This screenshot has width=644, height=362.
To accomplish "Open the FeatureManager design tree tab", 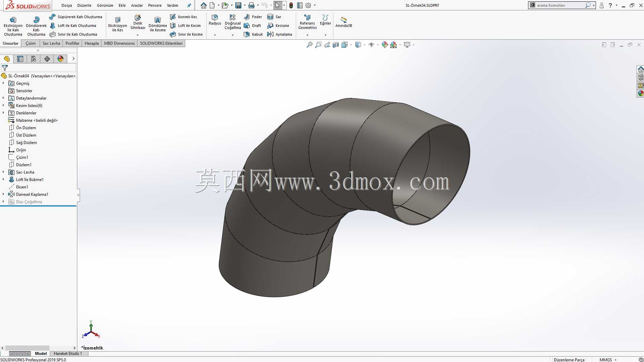I will point(7,59).
